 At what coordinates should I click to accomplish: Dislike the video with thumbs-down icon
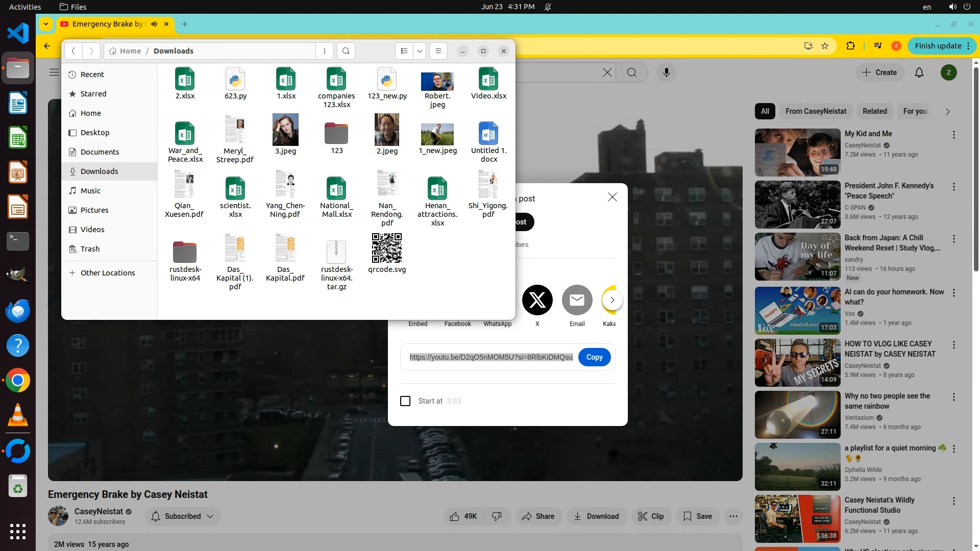[497, 516]
